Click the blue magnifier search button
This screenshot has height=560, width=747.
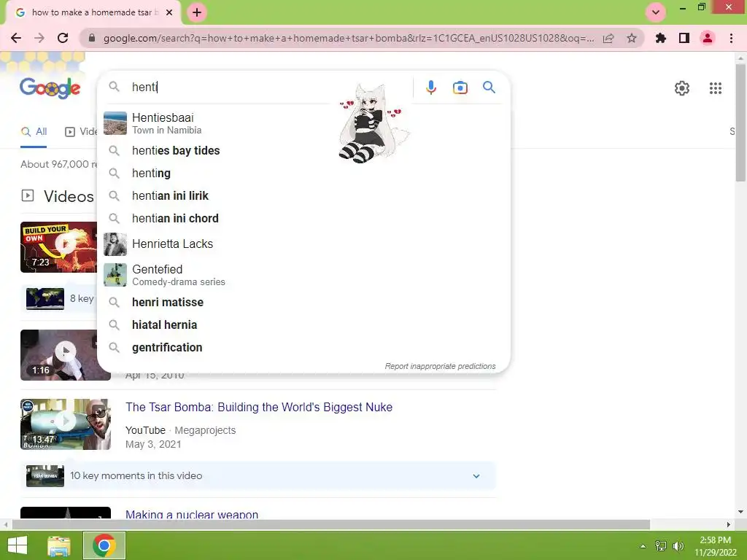(489, 87)
